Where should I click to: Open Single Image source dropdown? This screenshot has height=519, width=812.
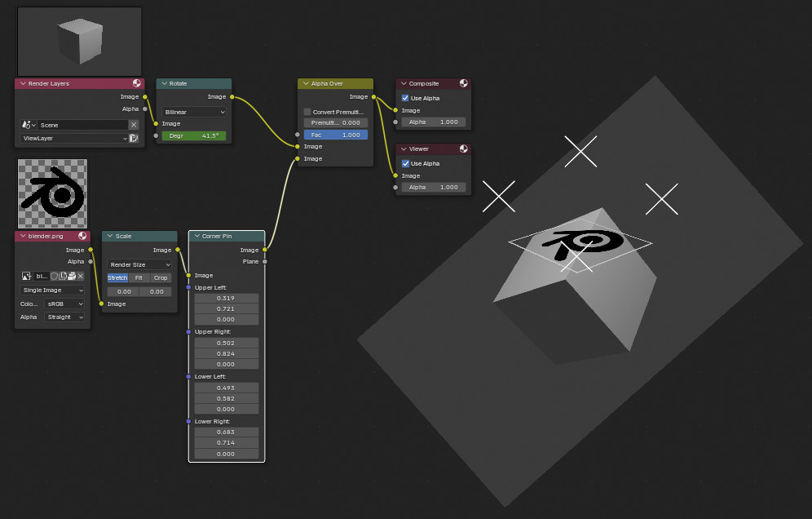pyautogui.click(x=52, y=291)
